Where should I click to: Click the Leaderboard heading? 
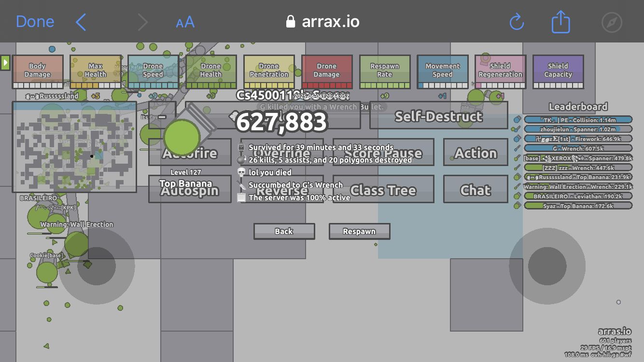tap(578, 107)
